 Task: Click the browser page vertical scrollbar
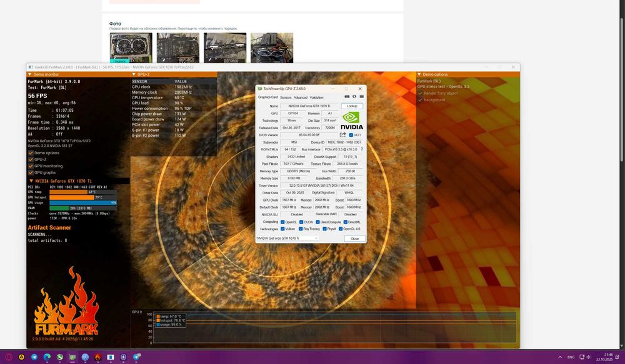(621, 90)
